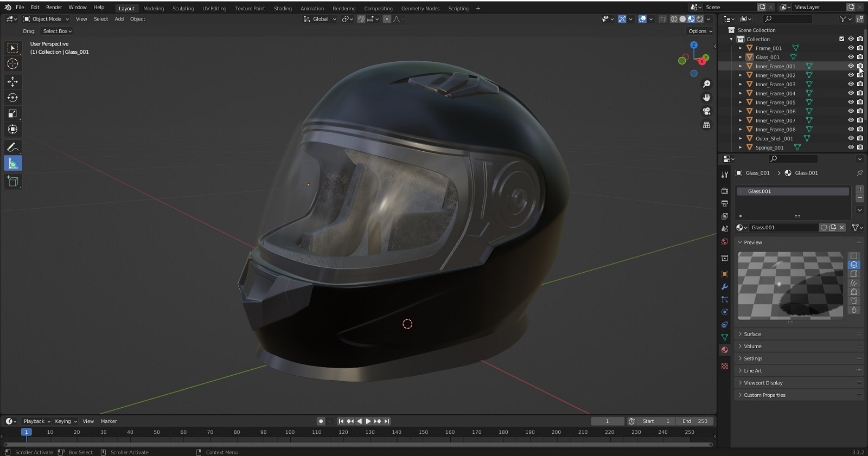The width and height of the screenshot is (868, 456).
Task: Hide Outer_Shell_001 in the viewport
Action: pyautogui.click(x=851, y=138)
